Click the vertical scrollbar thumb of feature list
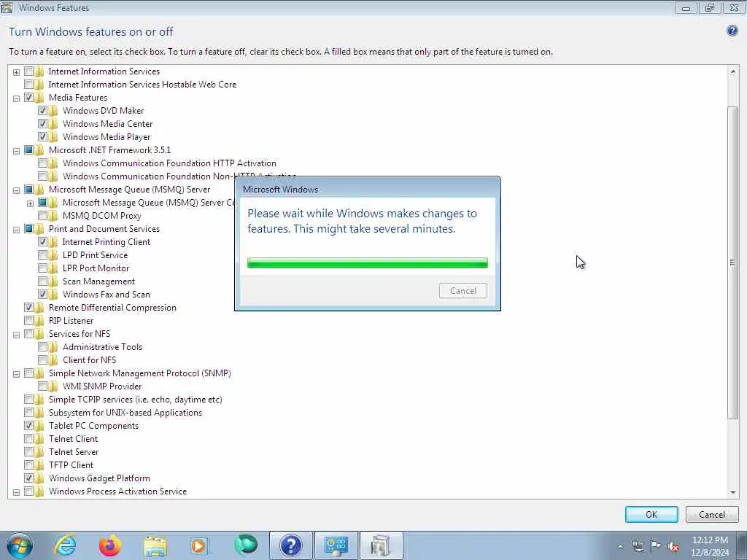The width and height of the screenshot is (747, 560). [x=732, y=262]
